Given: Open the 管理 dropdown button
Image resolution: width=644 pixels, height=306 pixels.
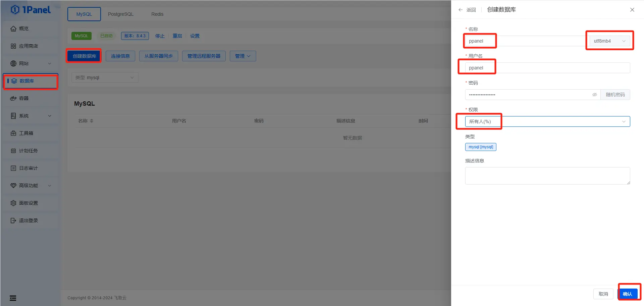Looking at the screenshot, I should click(243, 56).
